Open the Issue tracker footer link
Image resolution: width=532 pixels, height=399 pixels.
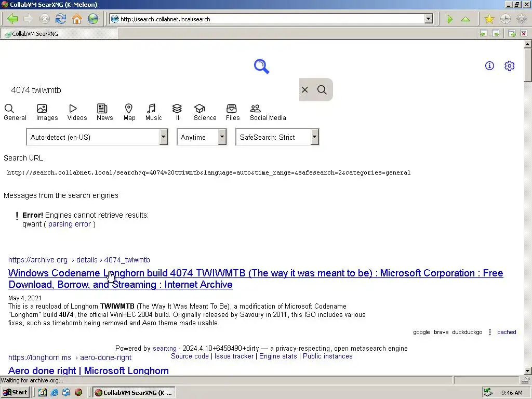pos(234,356)
